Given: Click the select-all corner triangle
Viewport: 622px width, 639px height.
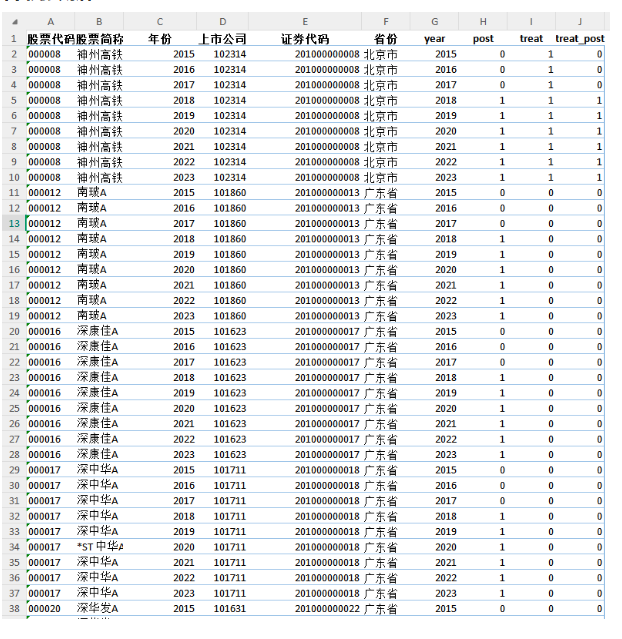Looking at the screenshot, I should (x=15, y=22).
